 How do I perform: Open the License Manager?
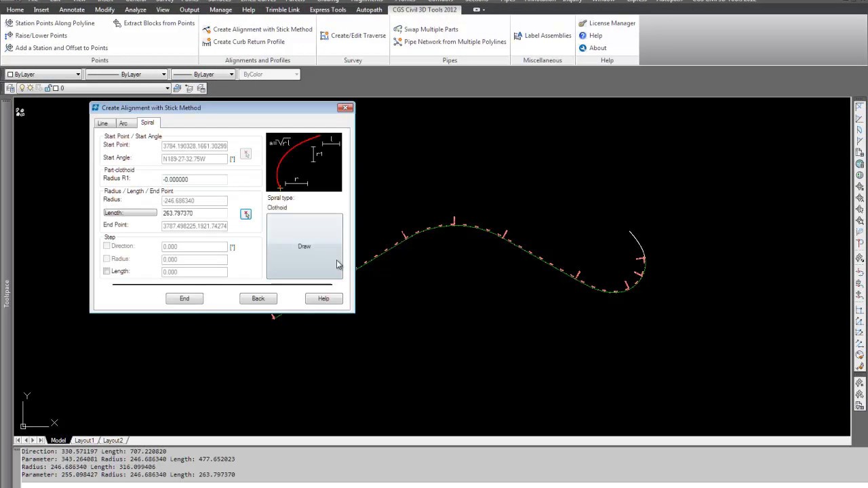click(x=607, y=23)
